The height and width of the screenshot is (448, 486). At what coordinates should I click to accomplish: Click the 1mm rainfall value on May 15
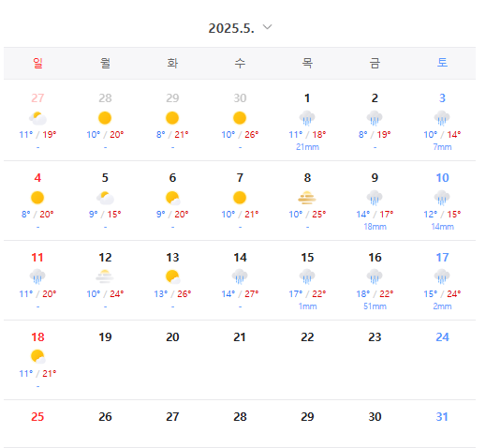tap(307, 306)
